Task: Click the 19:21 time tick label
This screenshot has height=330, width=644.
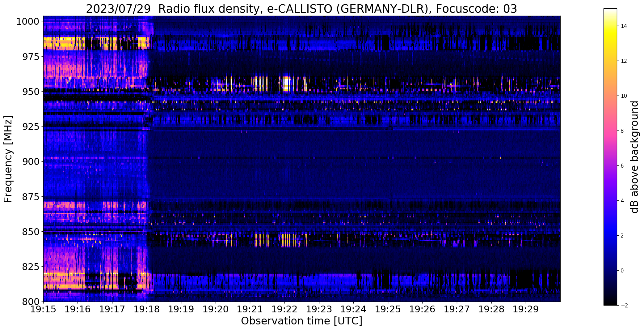Action: (250, 309)
